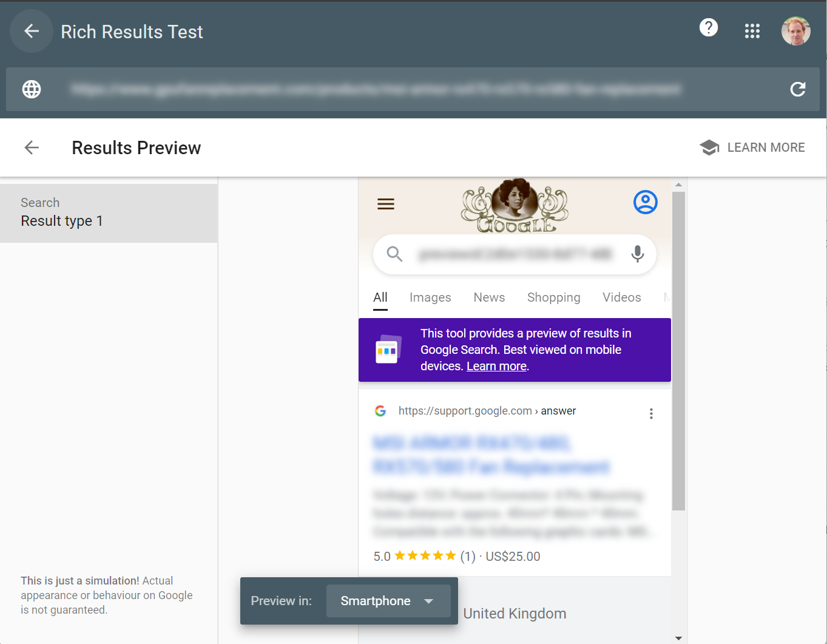Click the profile avatar in the top bar
This screenshot has width=827, height=644.
tap(795, 30)
